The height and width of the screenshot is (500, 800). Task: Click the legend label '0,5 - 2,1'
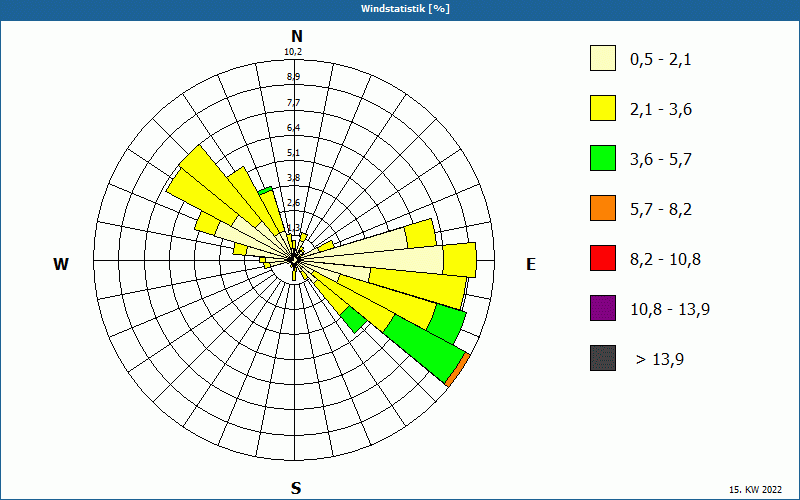point(661,60)
